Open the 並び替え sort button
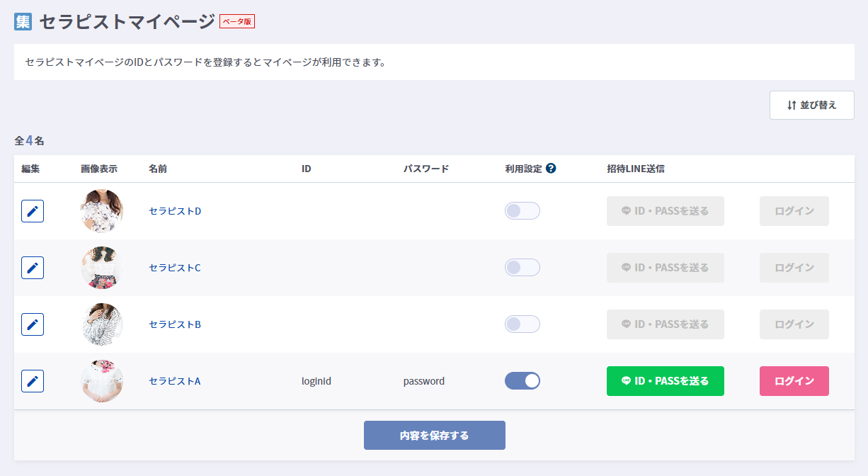868x476 pixels. click(x=811, y=105)
